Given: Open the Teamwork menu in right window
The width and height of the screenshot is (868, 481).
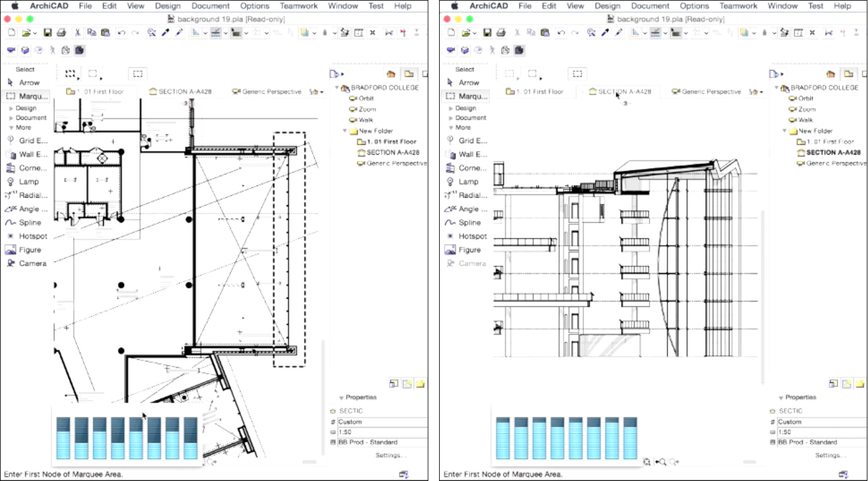Looking at the screenshot, I should [x=738, y=6].
